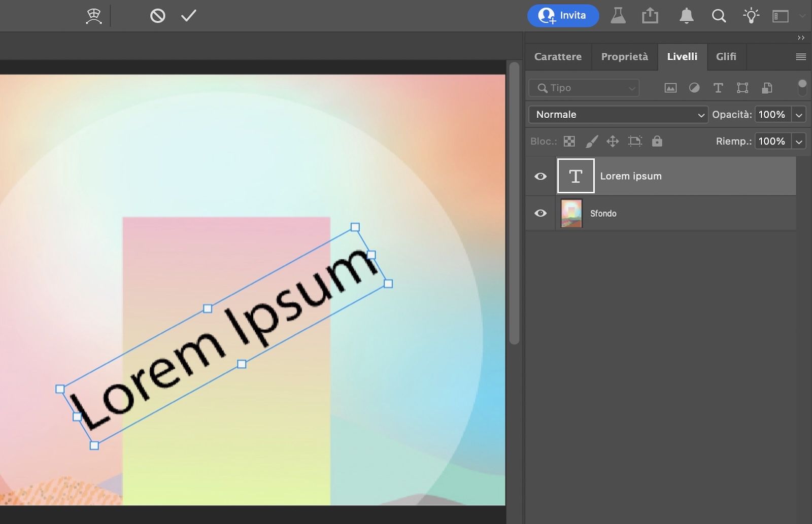The width and height of the screenshot is (812, 524).
Task: Switch to the Glifi tab
Action: coord(726,57)
